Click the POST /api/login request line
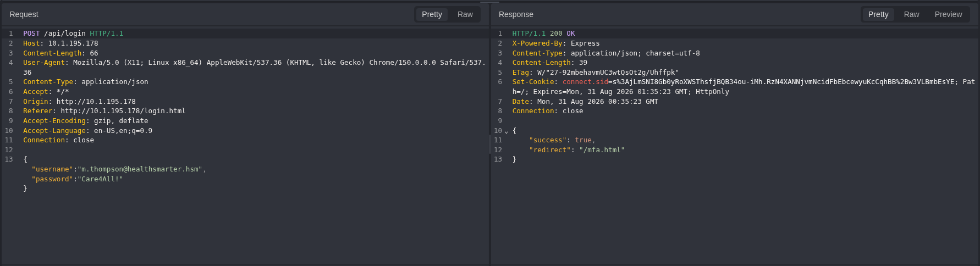 73,34
